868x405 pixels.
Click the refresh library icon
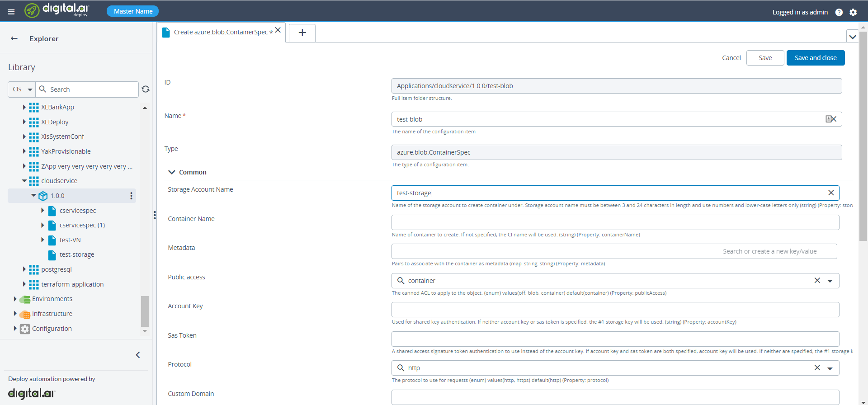coord(146,89)
